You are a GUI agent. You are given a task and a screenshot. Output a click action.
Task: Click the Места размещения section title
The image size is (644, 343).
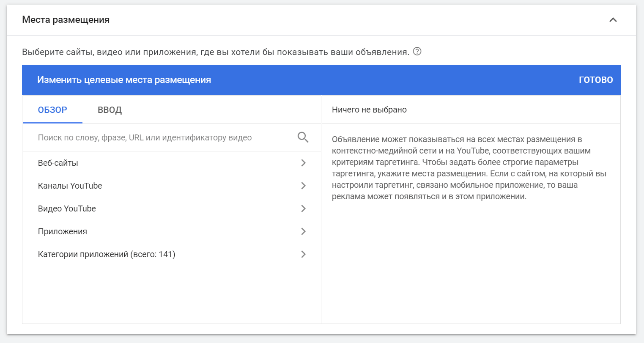[66, 20]
